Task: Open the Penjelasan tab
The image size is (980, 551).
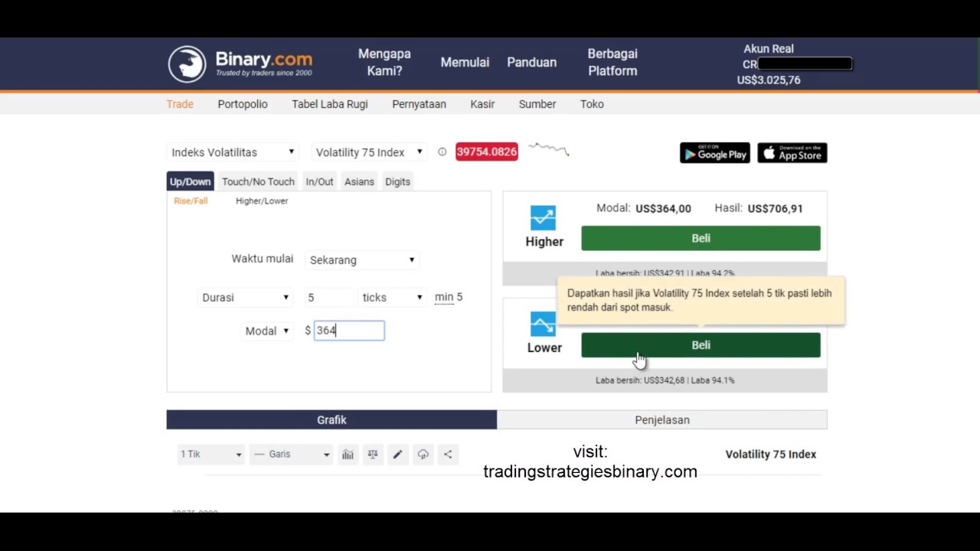Action: click(662, 419)
